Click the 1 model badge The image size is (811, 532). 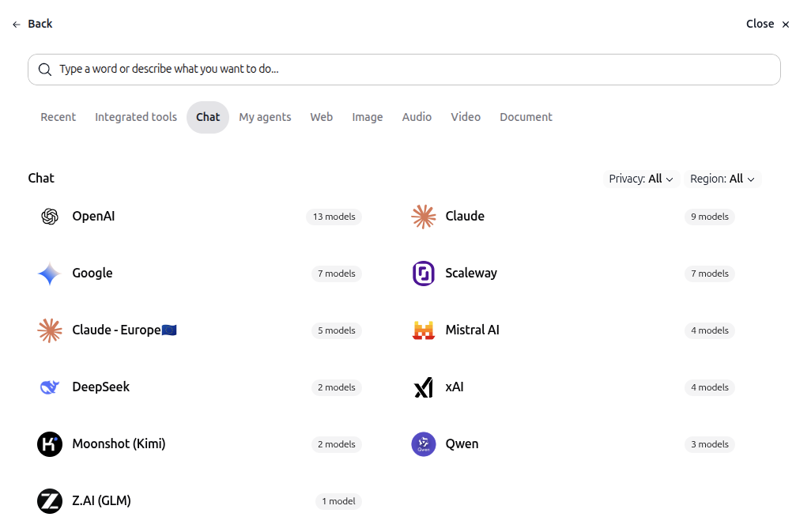tap(338, 501)
